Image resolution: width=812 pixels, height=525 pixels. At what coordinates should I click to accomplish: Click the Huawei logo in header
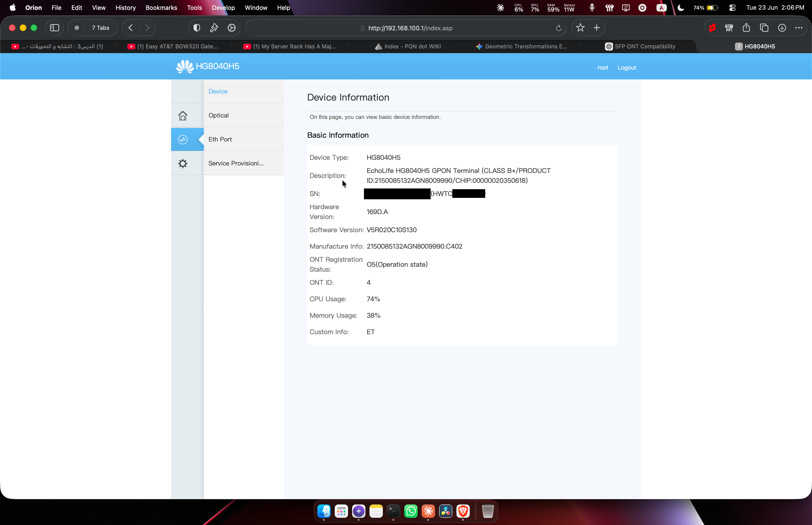185,66
